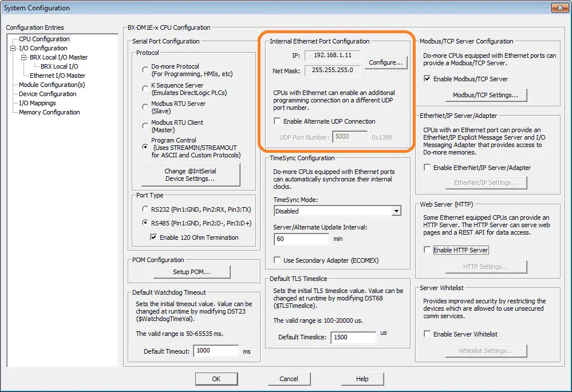Click the HTTP Settings button
Screen dimensions: 572x392
(486, 267)
